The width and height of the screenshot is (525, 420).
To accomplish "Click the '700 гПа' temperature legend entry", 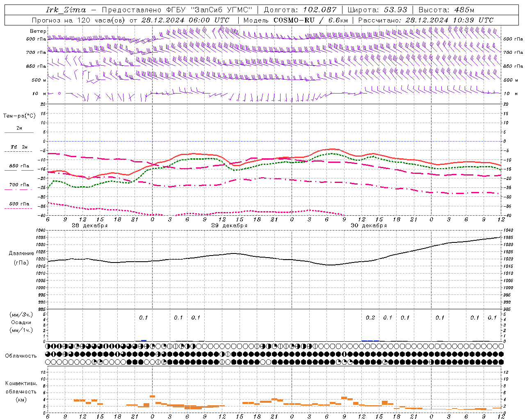I will click(19, 185).
